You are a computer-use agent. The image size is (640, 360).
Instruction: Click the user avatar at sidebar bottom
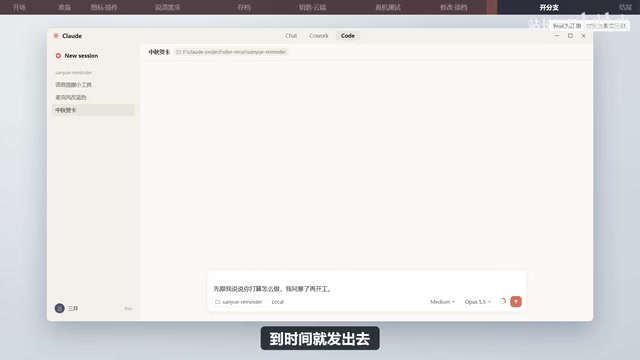point(60,308)
